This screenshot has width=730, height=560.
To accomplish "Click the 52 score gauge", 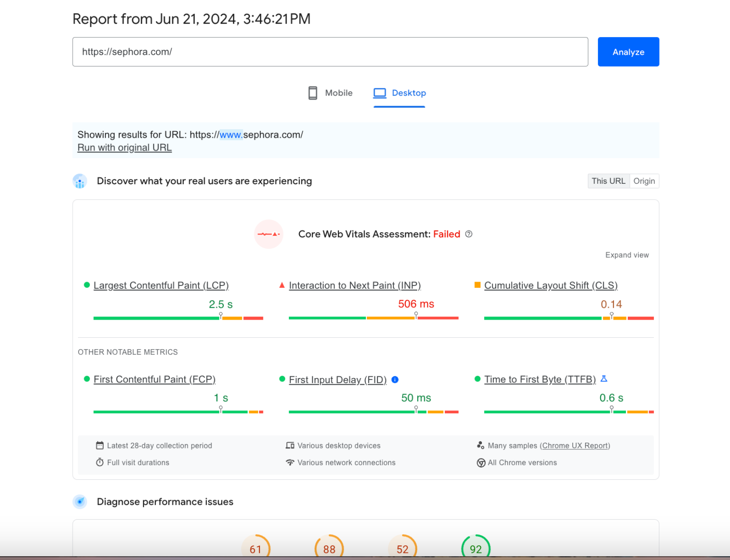I will click(403, 549).
